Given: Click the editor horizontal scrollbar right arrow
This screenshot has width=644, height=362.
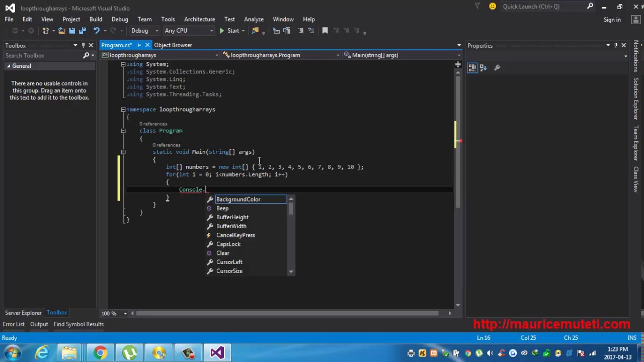Looking at the screenshot, I should point(450,313).
